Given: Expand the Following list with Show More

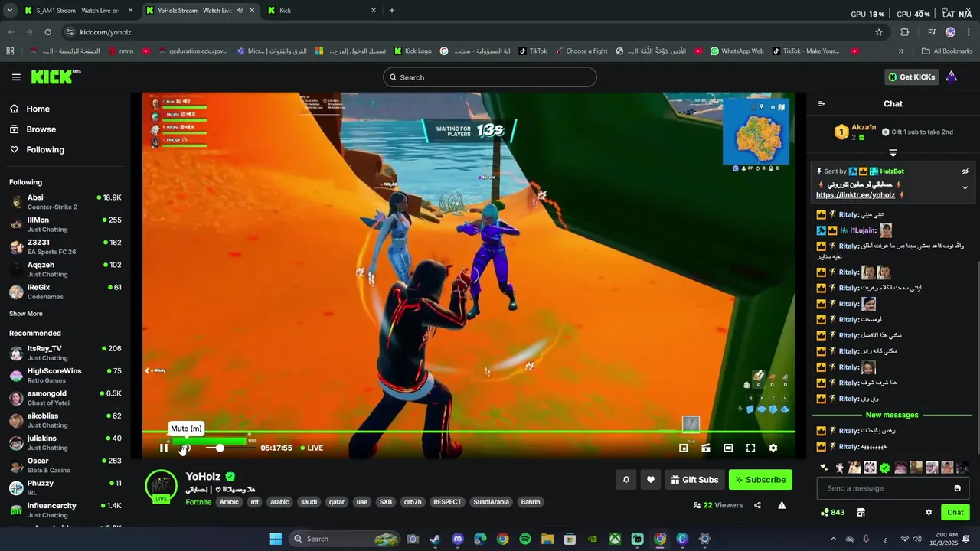Looking at the screenshot, I should tap(26, 314).
